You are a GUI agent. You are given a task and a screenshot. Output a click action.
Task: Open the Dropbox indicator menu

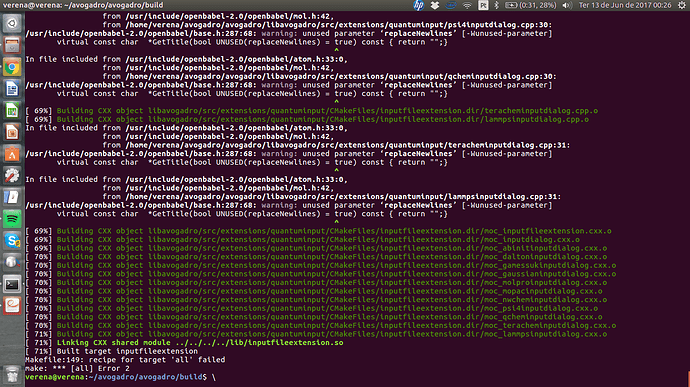(435, 5)
